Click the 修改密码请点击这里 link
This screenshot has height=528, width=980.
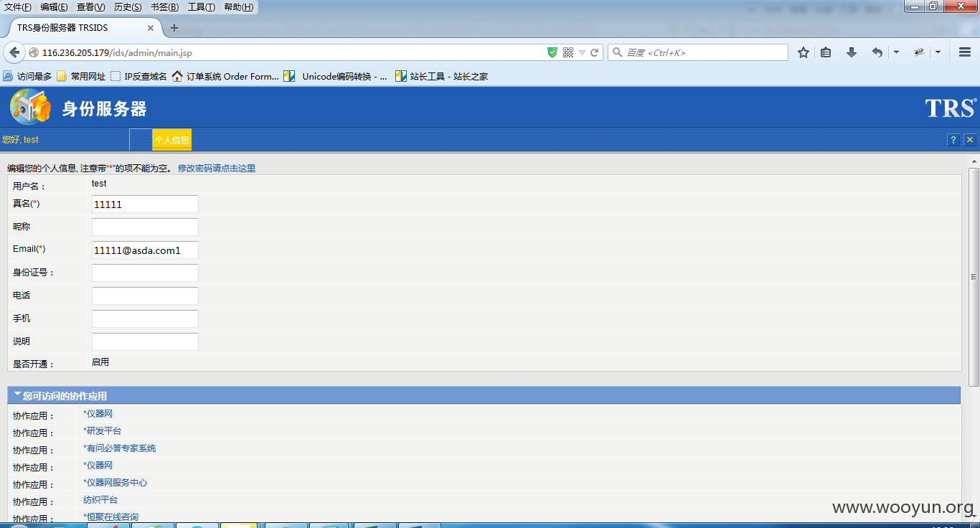(x=217, y=169)
